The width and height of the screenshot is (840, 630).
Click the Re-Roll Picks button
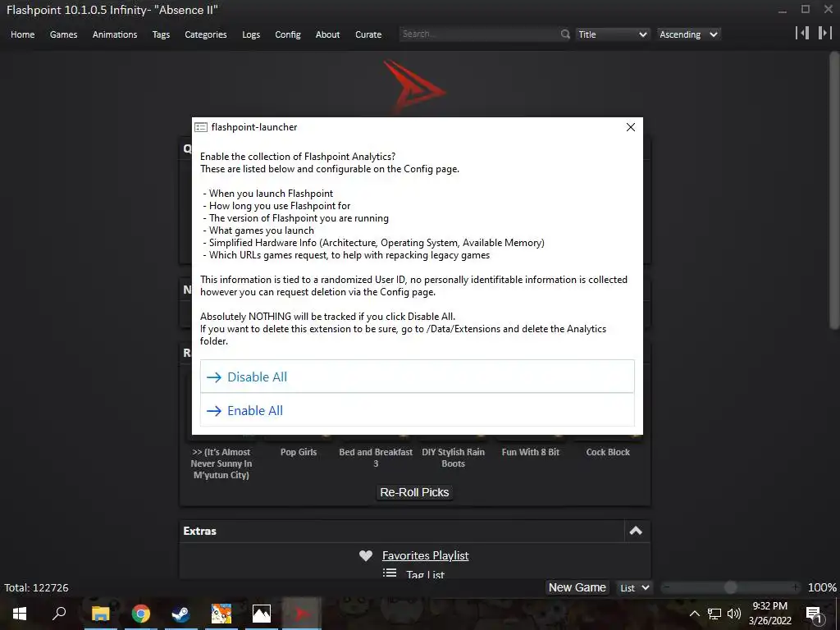[x=414, y=492]
